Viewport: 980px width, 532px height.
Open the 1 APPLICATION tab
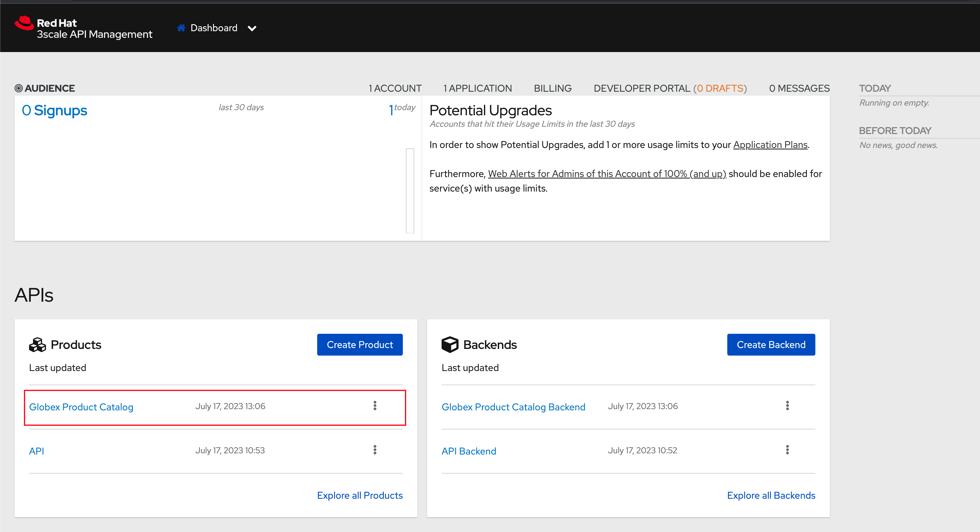478,88
